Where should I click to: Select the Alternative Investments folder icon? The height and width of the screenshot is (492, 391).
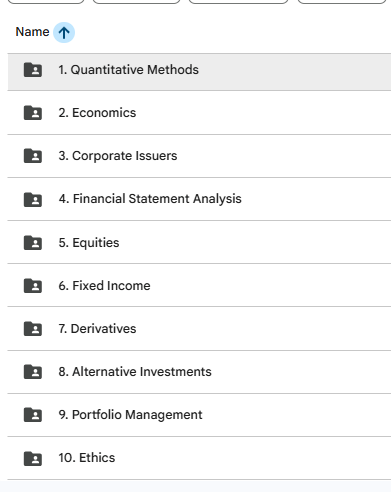[33, 371]
